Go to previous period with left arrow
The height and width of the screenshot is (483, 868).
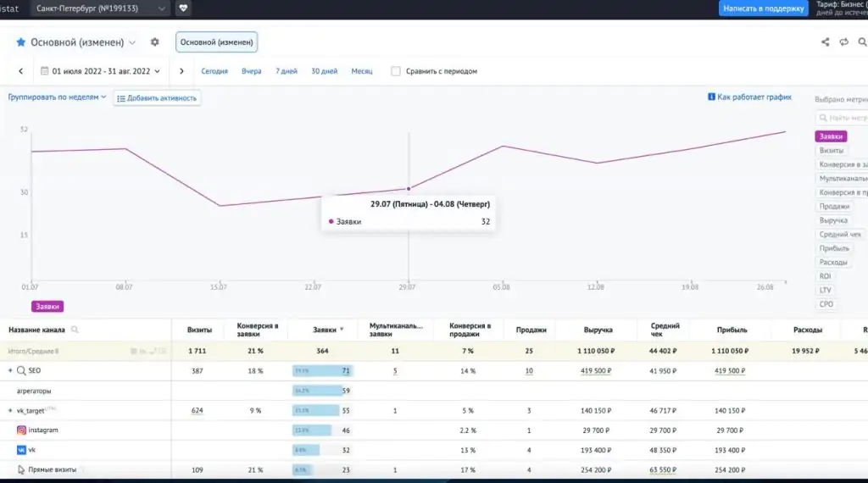pyautogui.click(x=21, y=71)
